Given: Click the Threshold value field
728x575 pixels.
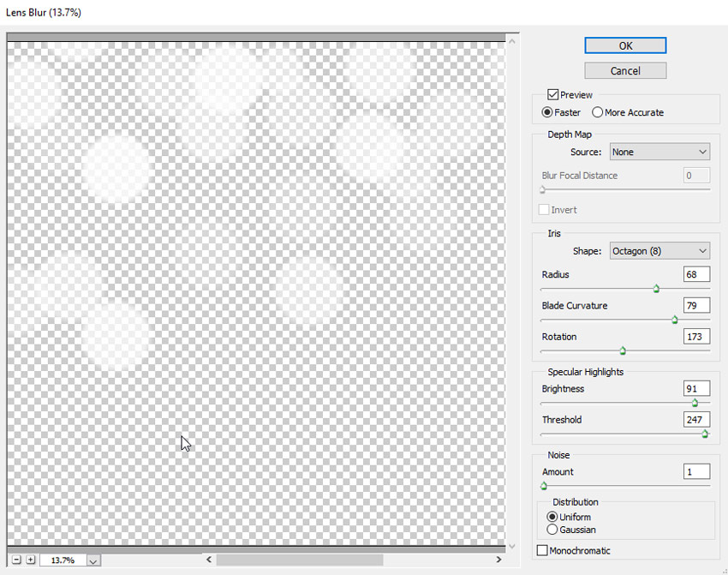Looking at the screenshot, I should (x=696, y=419).
